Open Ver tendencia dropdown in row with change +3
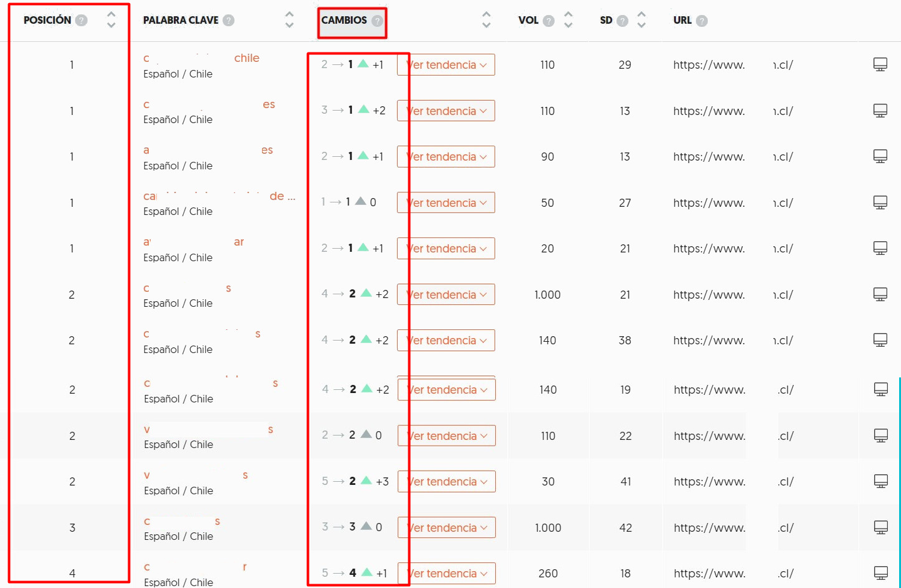The height and width of the screenshot is (588, 901). [446, 481]
